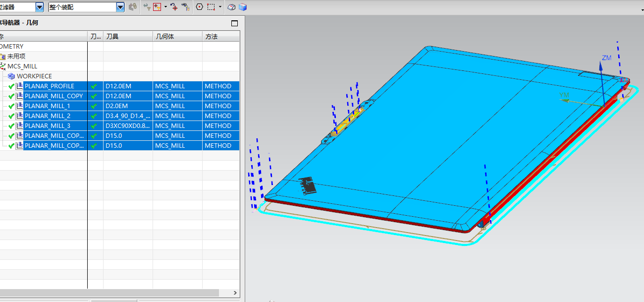Select the WORKPIECE tree node

pos(34,76)
